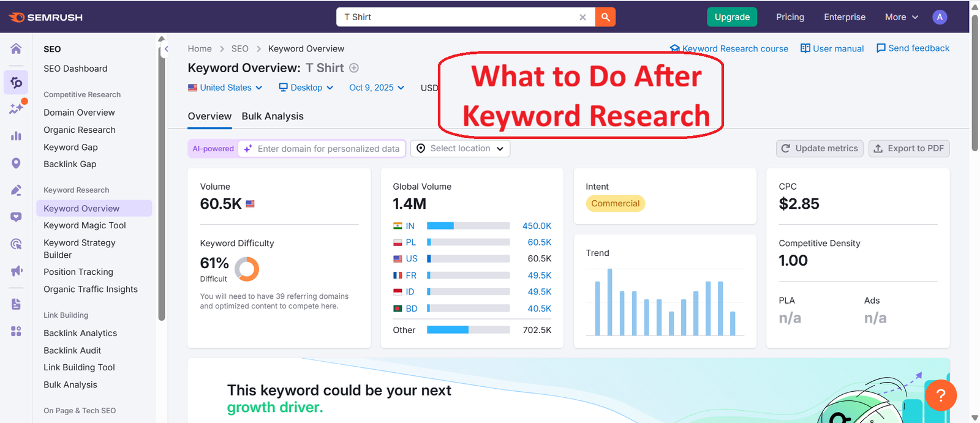Screen dimensions: 980x423
Task: Open the Content pencil icon in left rail
Action: pos(16,190)
